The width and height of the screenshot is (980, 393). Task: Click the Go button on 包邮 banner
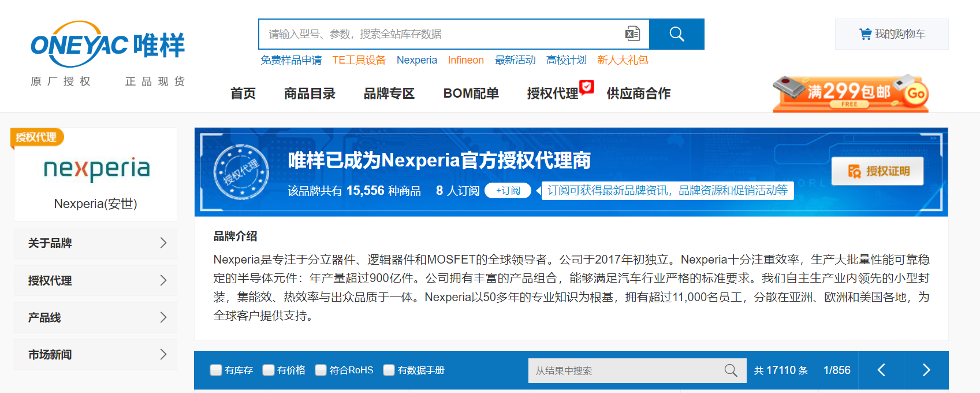pyautogui.click(x=916, y=94)
